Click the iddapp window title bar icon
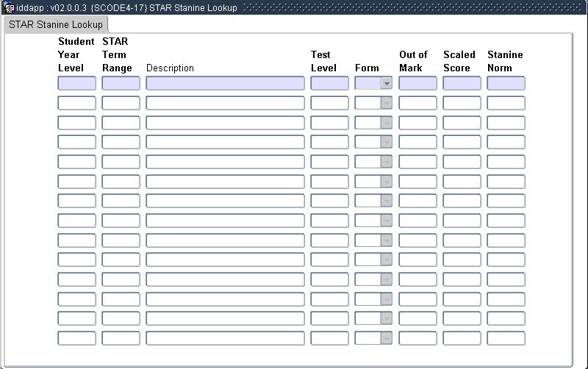 tap(10, 7)
